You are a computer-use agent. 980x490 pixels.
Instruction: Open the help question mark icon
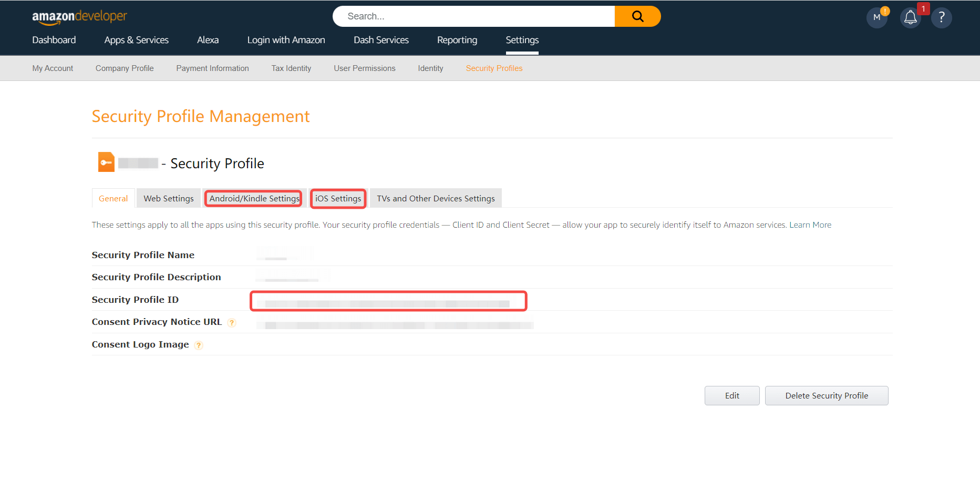click(941, 18)
